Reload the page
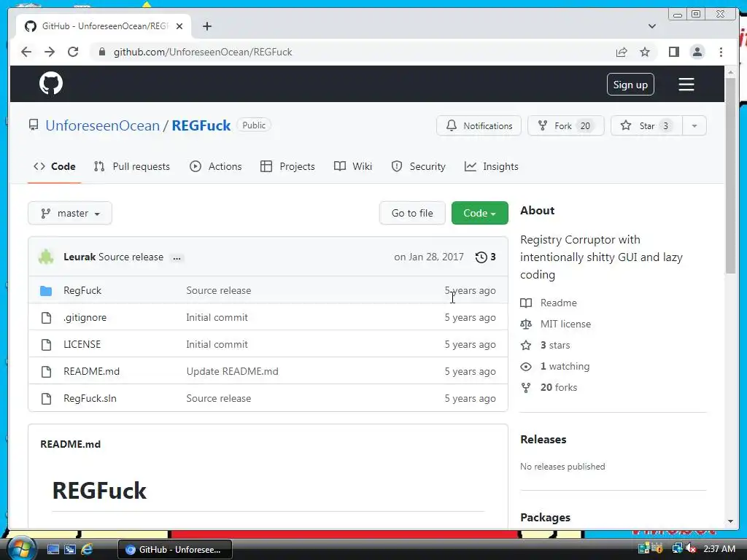 tap(73, 52)
